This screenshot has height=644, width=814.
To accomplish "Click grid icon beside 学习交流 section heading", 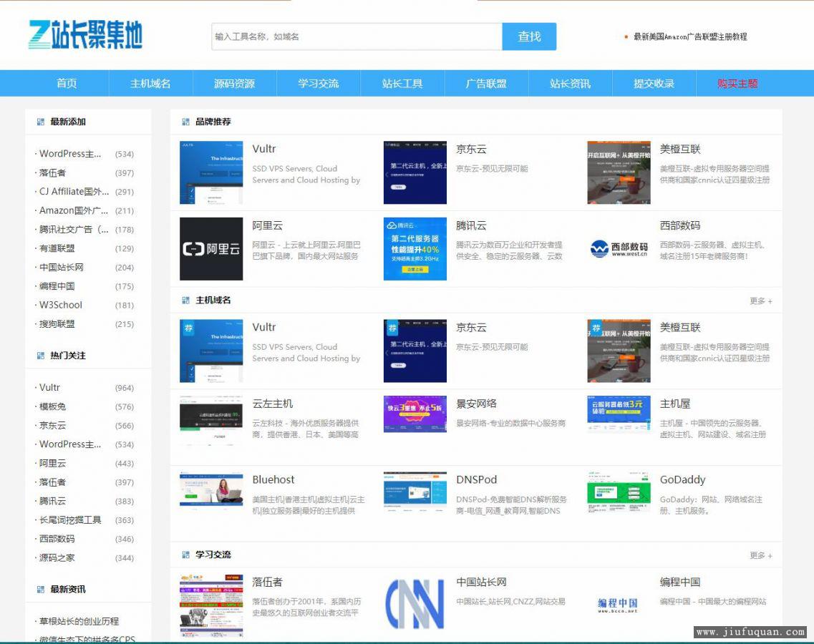I will coord(186,555).
